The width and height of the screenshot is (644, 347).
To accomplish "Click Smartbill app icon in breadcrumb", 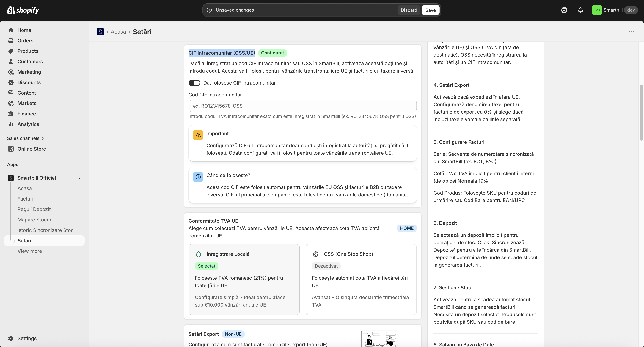I will coord(100,32).
